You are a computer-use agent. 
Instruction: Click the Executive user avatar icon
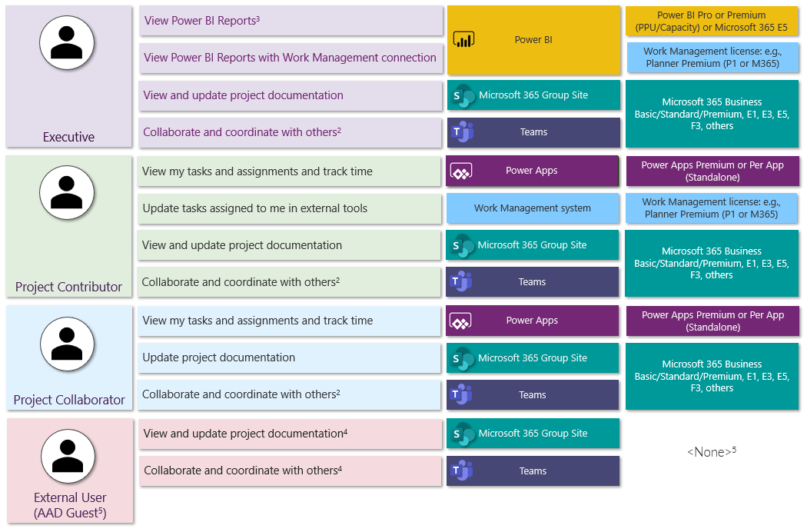coord(67,42)
